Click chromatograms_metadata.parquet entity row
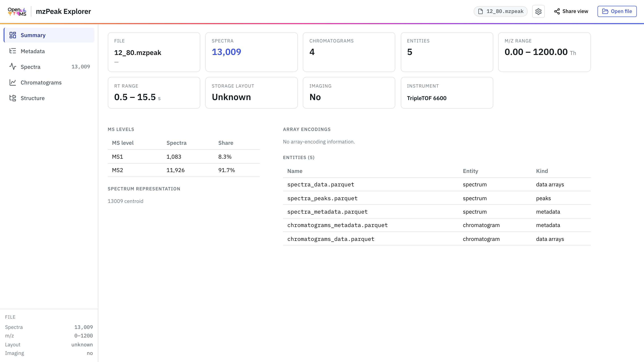The height and width of the screenshot is (362, 644). (x=437, y=225)
